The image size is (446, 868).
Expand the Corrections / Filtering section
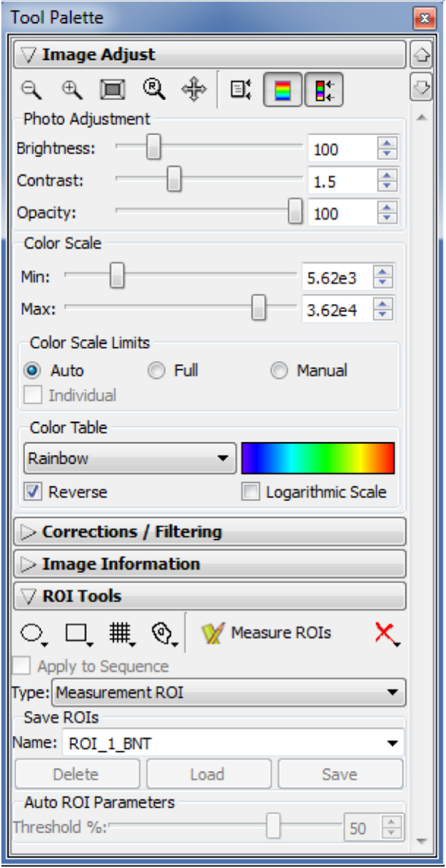(209, 532)
